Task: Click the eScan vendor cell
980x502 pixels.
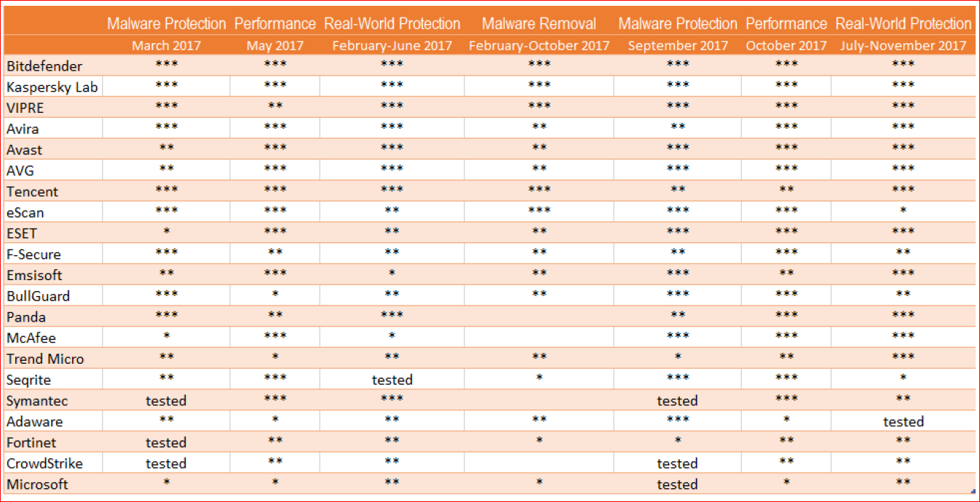Action: point(25,212)
